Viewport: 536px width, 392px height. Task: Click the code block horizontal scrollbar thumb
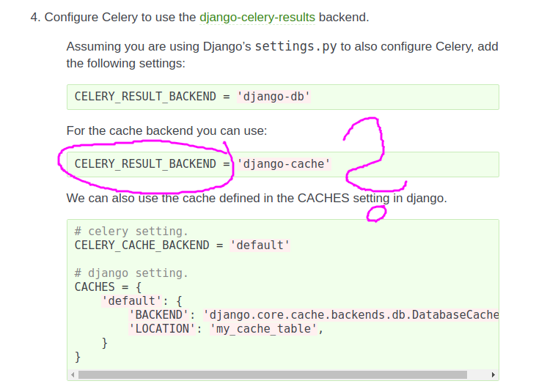pyautogui.click(x=273, y=374)
